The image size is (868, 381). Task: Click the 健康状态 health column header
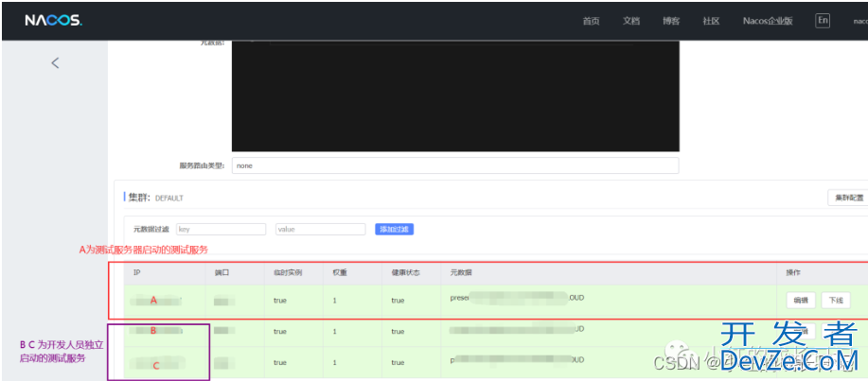tap(406, 272)
